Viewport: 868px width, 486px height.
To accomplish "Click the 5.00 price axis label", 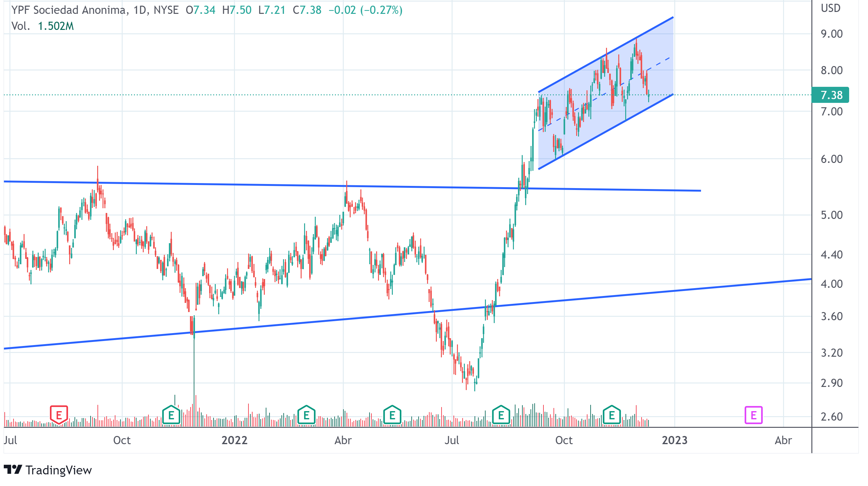I will (x=832, y=215).
